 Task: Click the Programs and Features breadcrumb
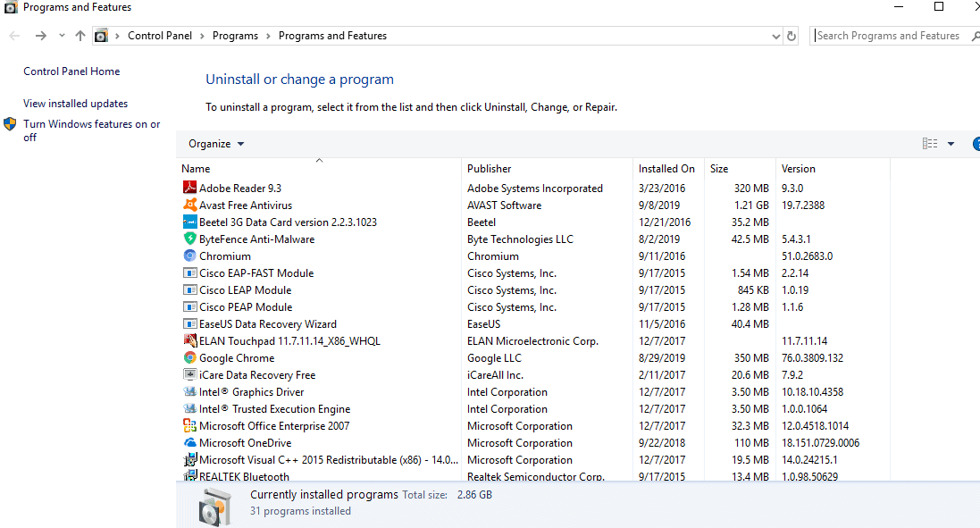coord(332,36)
